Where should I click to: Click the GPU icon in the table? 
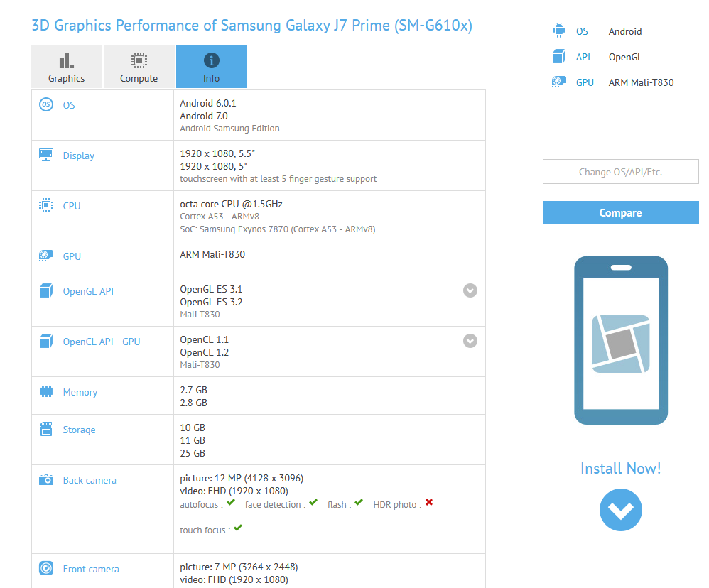click(x=46, y=256)
